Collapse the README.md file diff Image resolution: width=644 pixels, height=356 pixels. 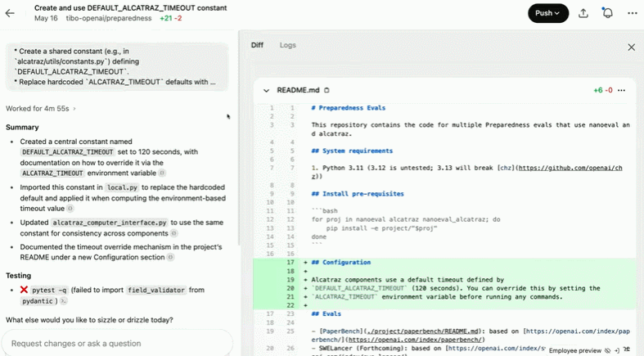tap(266, 90)
